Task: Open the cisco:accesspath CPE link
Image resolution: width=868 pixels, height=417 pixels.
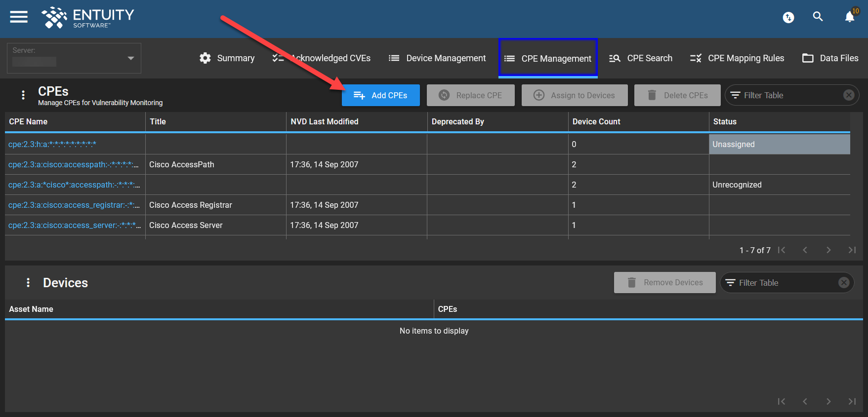Action: click(74, 164)
